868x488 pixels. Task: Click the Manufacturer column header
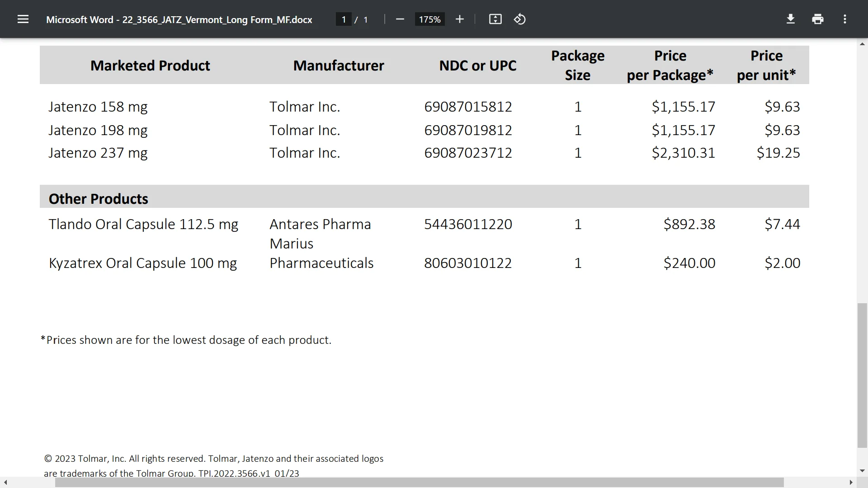[339, 66]
